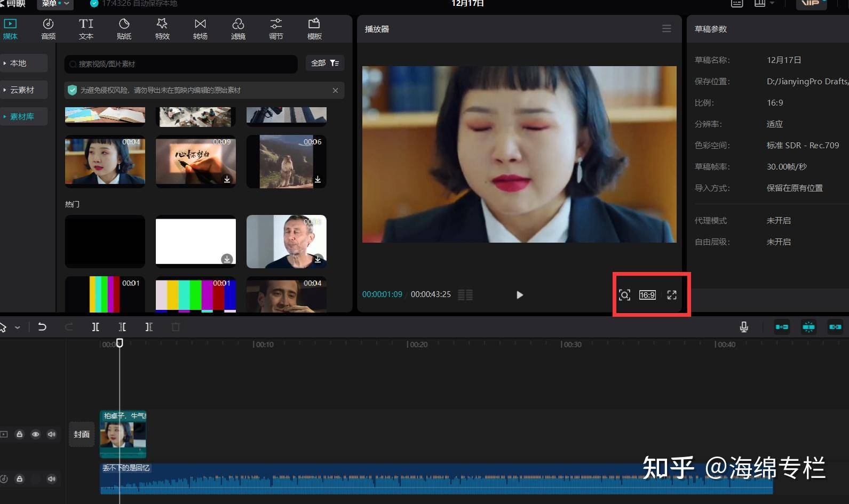The image size is (849, 504).
Task: Select the narrow color bars clip
Action: pyautogui.click(x=105, y=294)
